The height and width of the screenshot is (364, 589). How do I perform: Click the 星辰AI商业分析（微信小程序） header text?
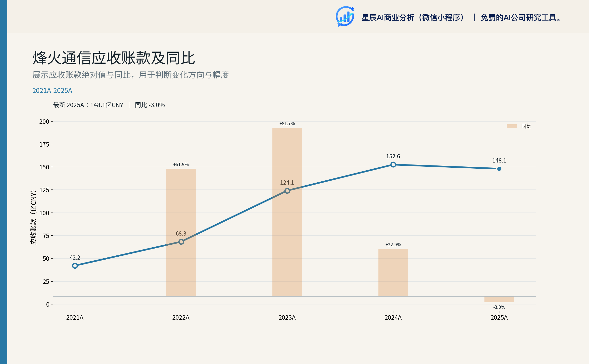pos(413,18)
